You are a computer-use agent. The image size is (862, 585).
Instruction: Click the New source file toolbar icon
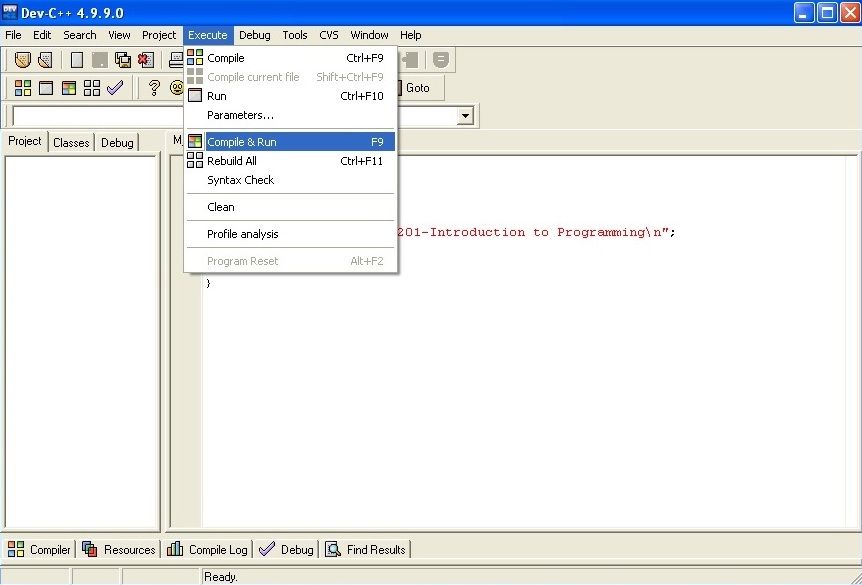23,59
